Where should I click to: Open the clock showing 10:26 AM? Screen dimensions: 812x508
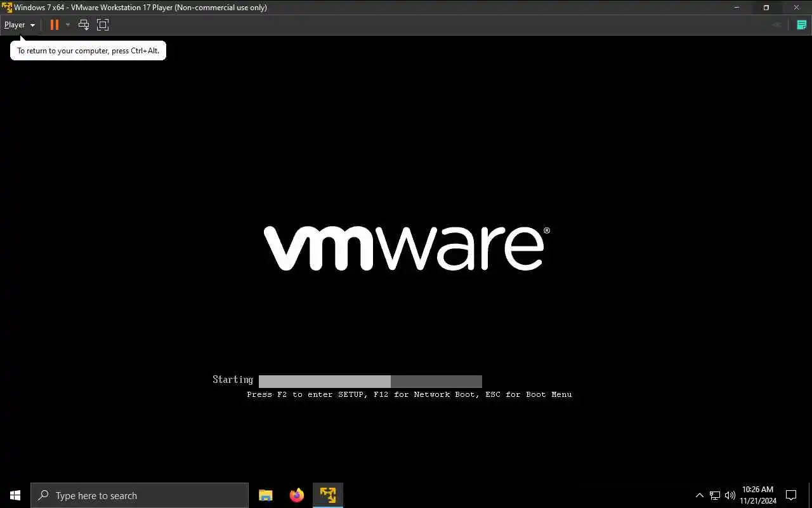click(x=758, y=495)
